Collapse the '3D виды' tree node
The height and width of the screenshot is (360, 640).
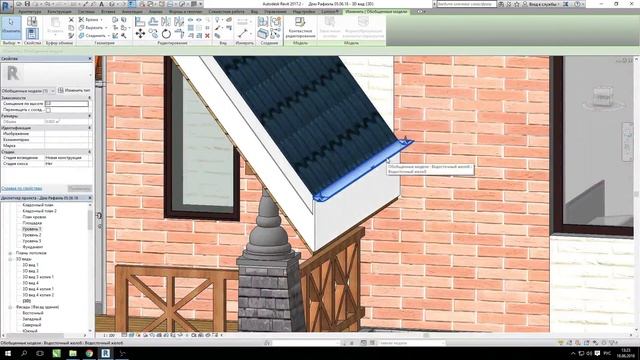10,259
